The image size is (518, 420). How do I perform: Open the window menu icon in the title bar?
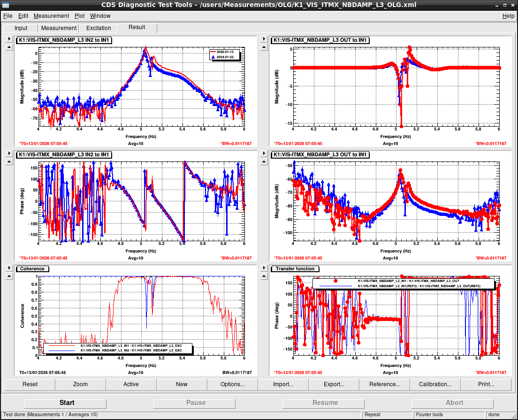6,5
